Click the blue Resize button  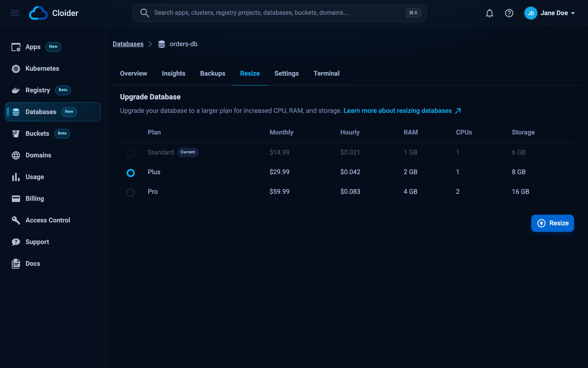552,223
